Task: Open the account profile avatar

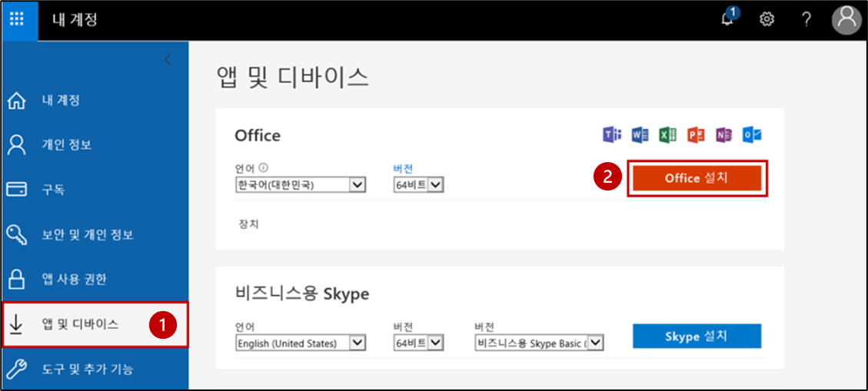Action: coord(847,19)
